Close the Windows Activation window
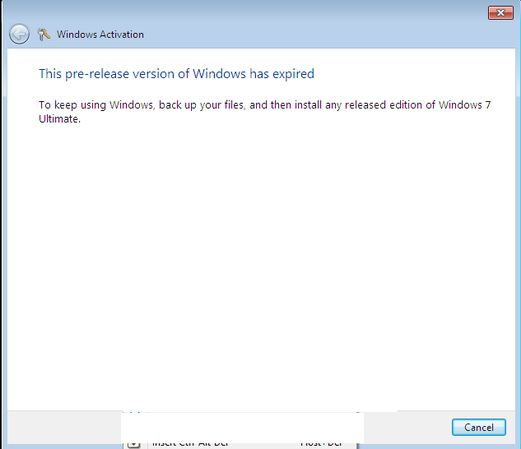The image size is (521, 449). [x=501, y=13]
